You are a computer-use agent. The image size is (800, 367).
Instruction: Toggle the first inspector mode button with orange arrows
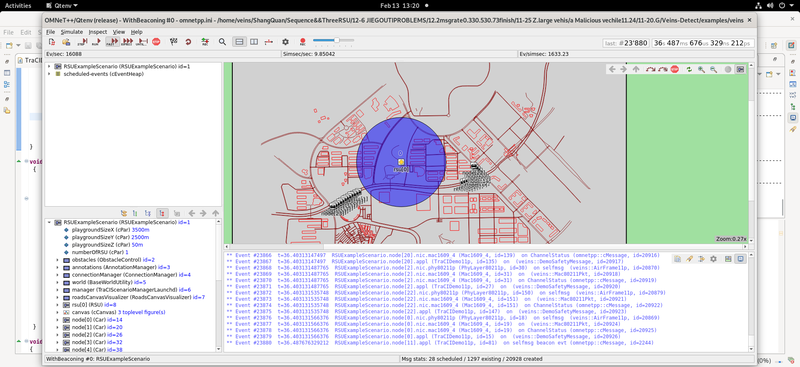click(x=123, y=213)
